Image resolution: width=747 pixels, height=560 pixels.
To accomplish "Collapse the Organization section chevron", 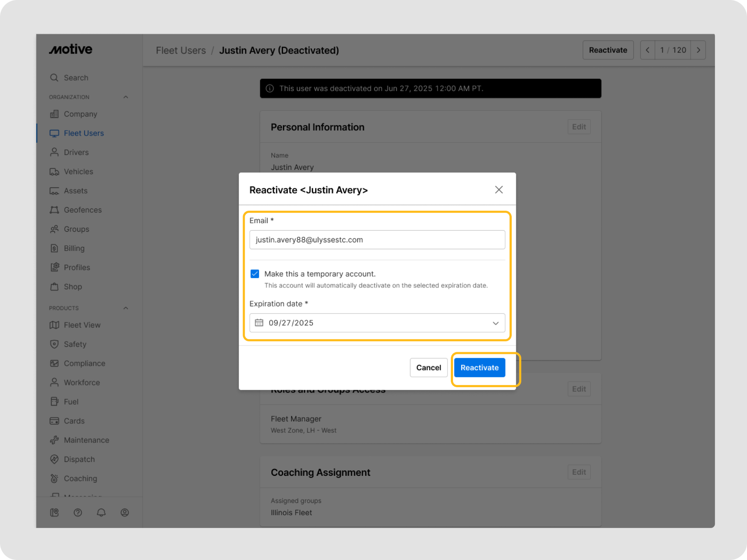I will pos(126,97).
